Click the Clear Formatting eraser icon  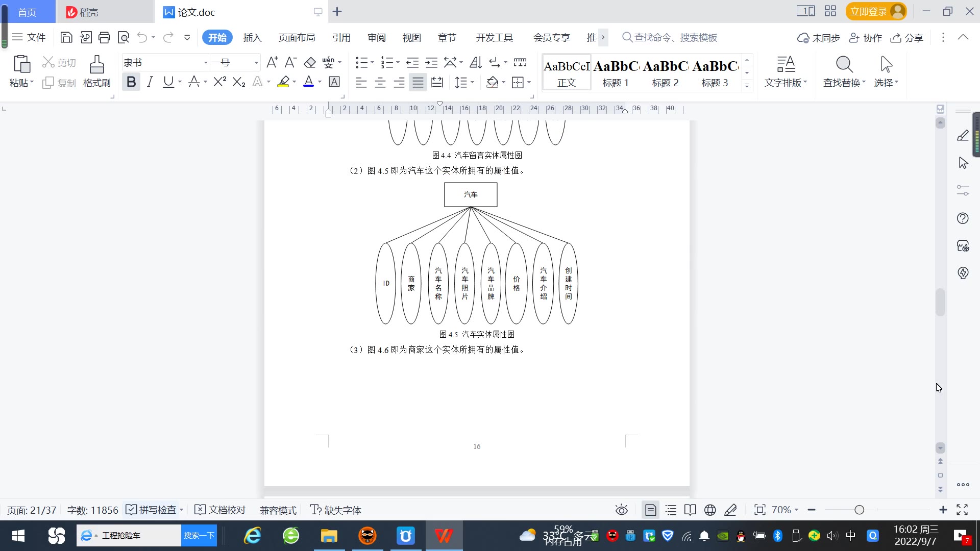309,63
